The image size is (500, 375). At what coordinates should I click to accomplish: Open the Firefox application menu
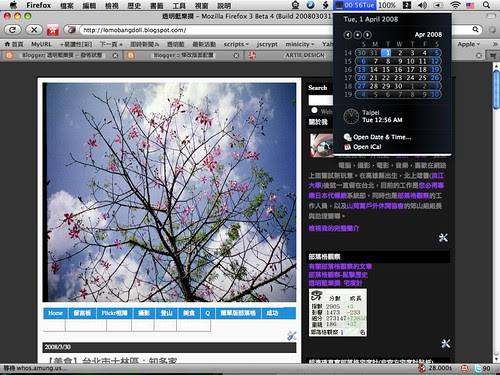pos(38,5)
